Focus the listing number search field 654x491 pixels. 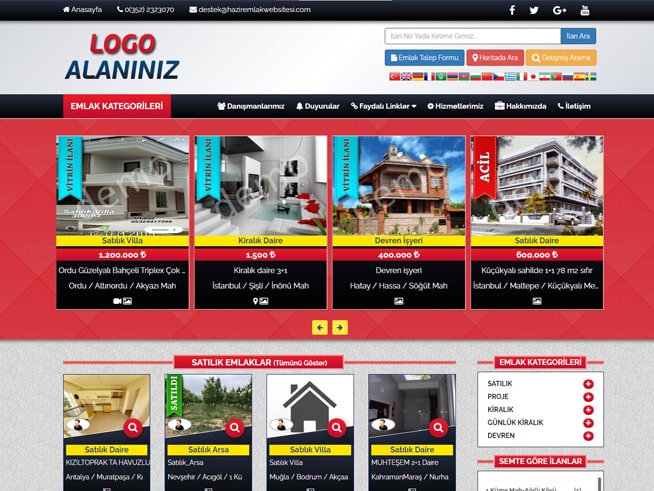point(472,36)
